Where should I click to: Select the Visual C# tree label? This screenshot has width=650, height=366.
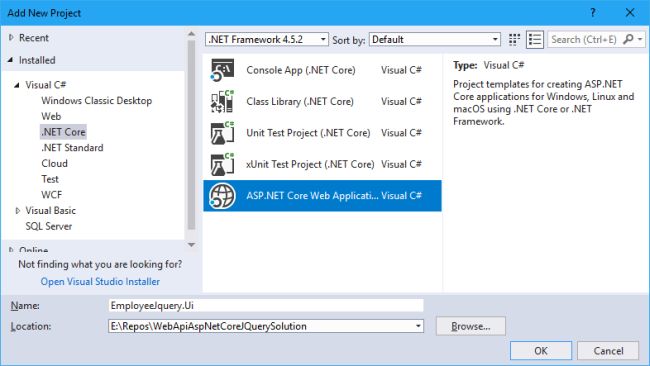coord(46,85)
